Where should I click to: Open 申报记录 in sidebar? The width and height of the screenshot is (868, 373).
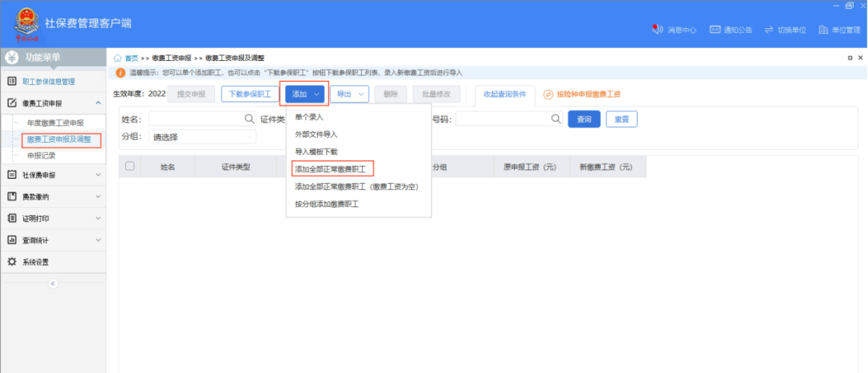coord(41,156)
